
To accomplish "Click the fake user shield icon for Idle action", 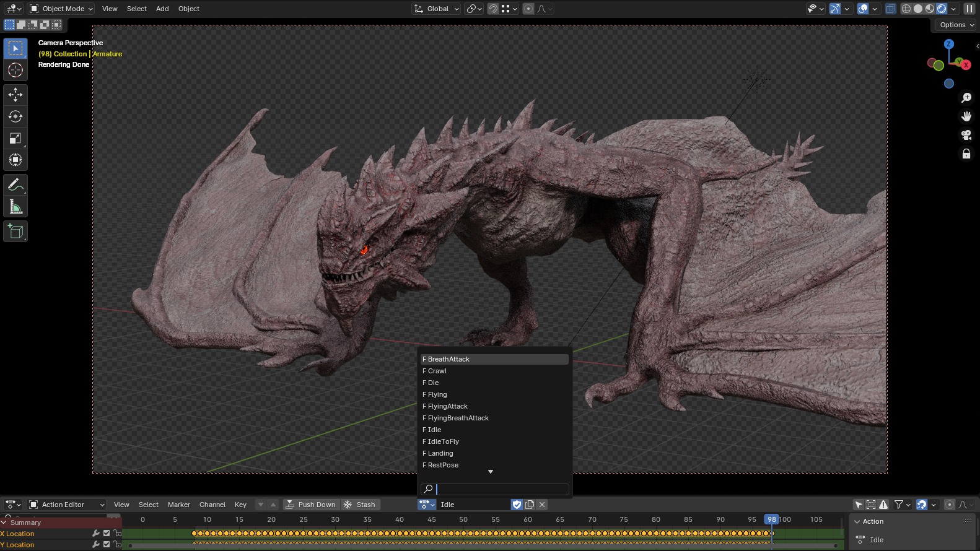I will (517, 505).
